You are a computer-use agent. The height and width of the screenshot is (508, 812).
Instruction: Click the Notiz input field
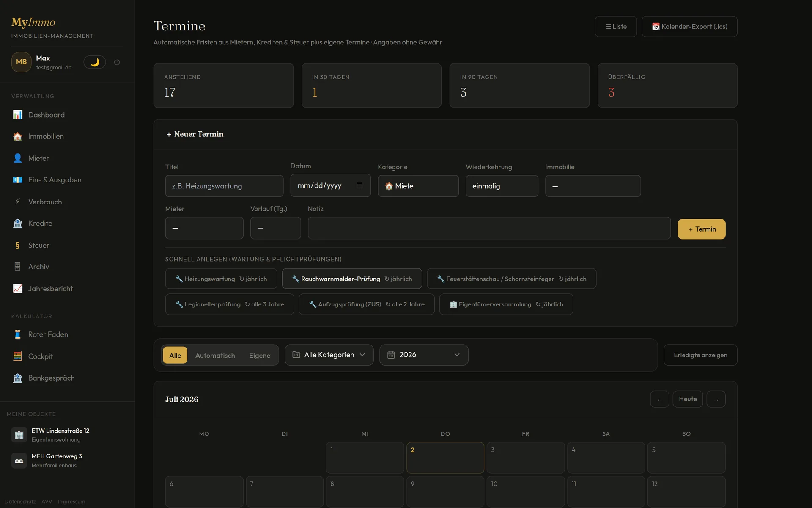(489, 228)
